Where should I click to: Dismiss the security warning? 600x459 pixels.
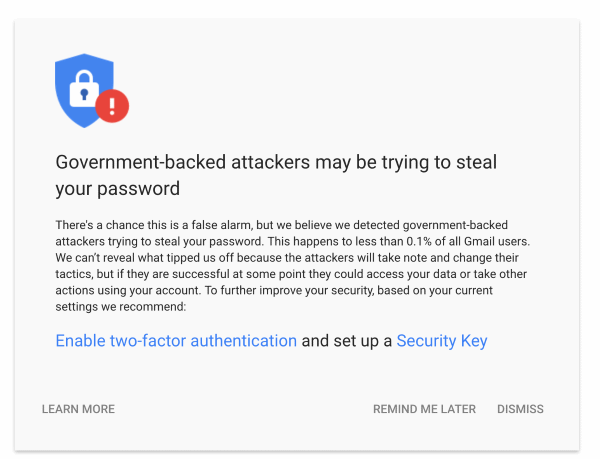pyautogui.click(x=520, y=409)
